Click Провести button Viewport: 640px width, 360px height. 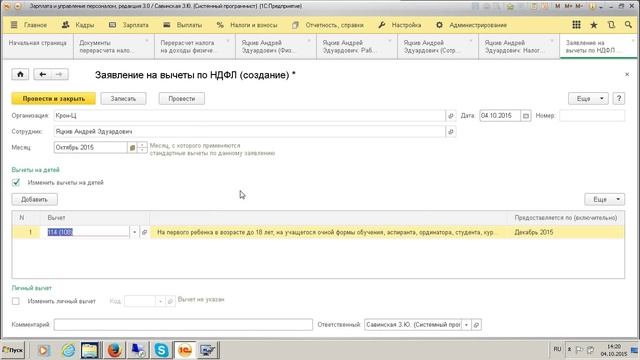182,98
